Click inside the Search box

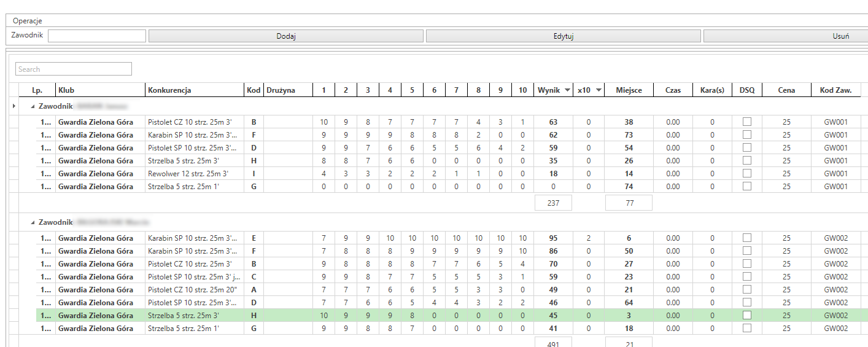coord(74,69)
